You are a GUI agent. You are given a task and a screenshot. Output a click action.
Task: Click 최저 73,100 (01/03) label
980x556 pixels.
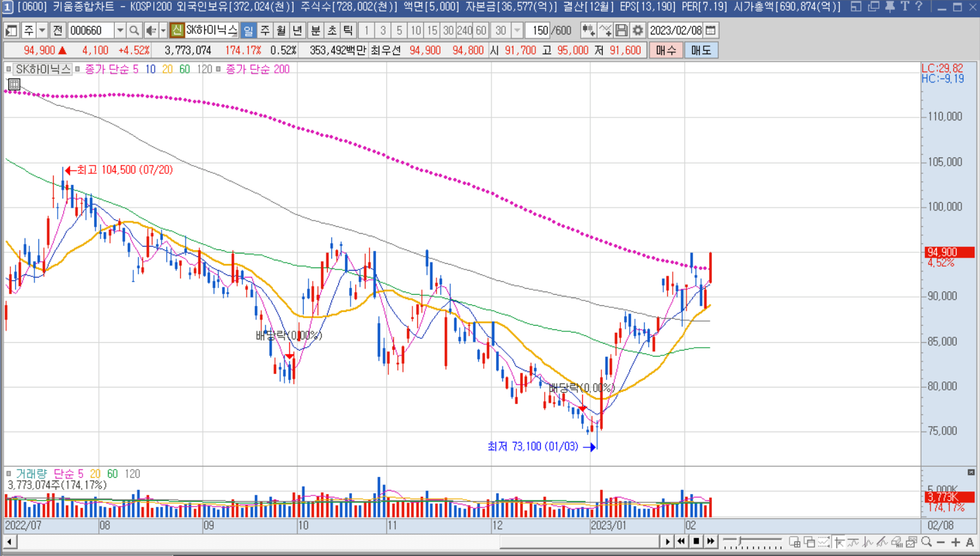click(533, 447)
